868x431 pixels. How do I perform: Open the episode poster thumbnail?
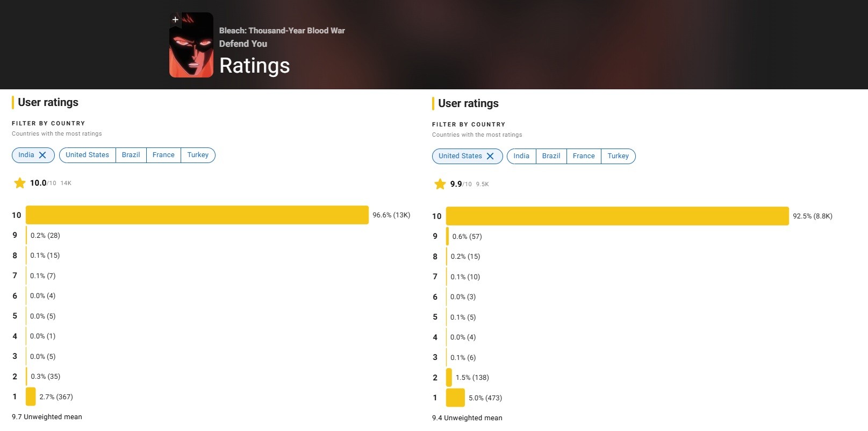[x=191, y=45]
